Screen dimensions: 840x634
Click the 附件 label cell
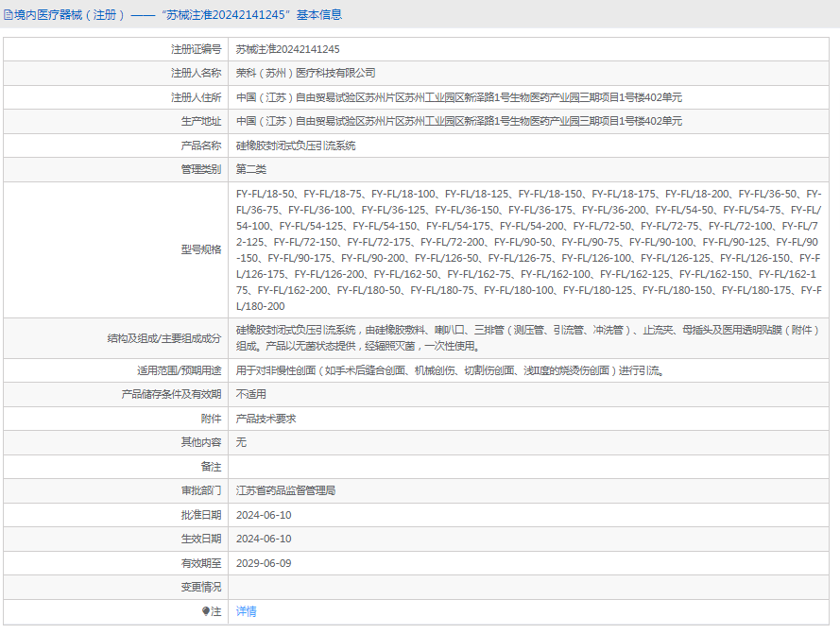pos(116,419)
